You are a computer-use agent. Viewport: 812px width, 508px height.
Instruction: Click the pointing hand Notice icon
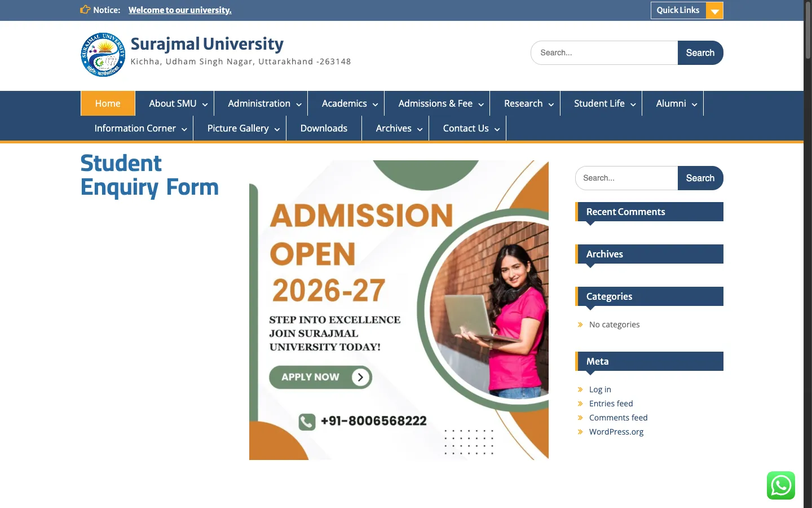[85, 10]
